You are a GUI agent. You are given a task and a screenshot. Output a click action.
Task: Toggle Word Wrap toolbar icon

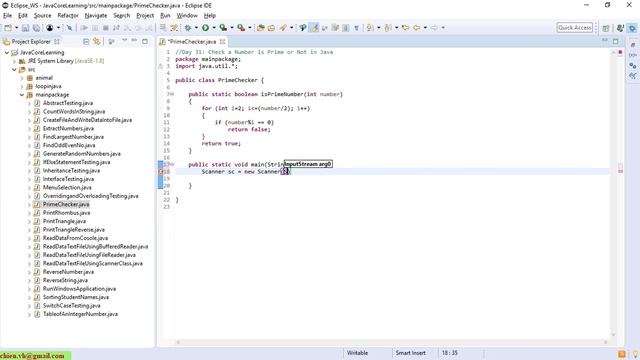[x=335, y=28]
